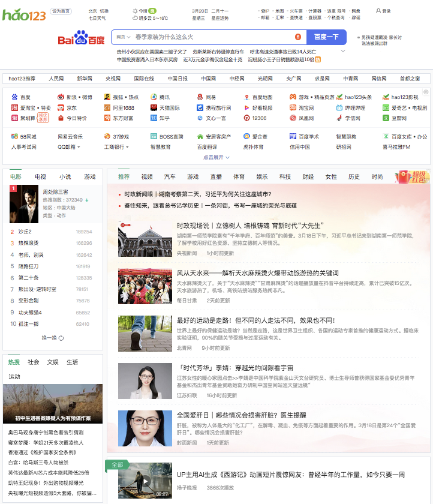433x504 pixels.
Task: Expand site list with 点击展开
Action: 217,157
